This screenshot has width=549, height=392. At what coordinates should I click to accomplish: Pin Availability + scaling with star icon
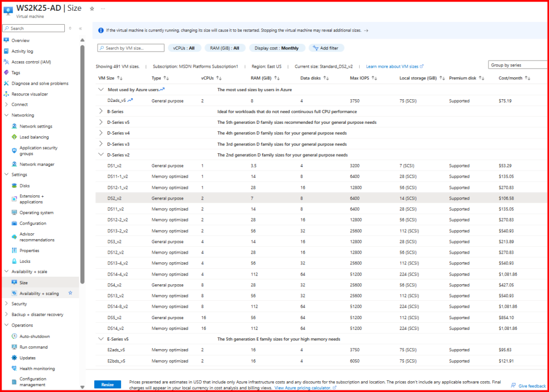pyautogui.click(x=70, y=293)
